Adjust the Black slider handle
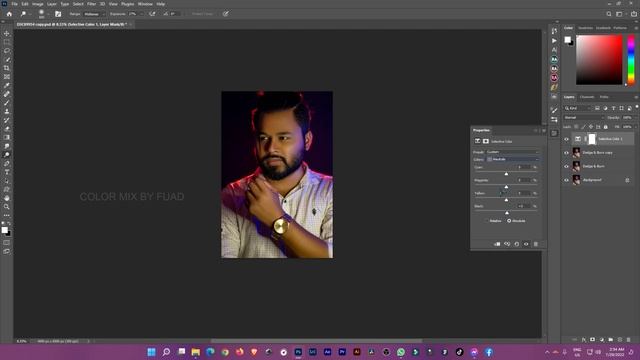 point(507,213)
